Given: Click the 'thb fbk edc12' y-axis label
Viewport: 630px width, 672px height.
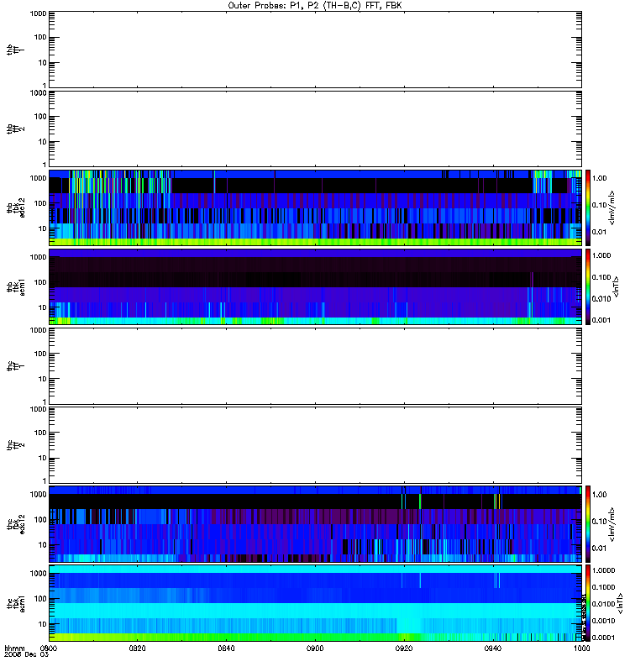Looking at the screenshot, I should pos(16,207).
